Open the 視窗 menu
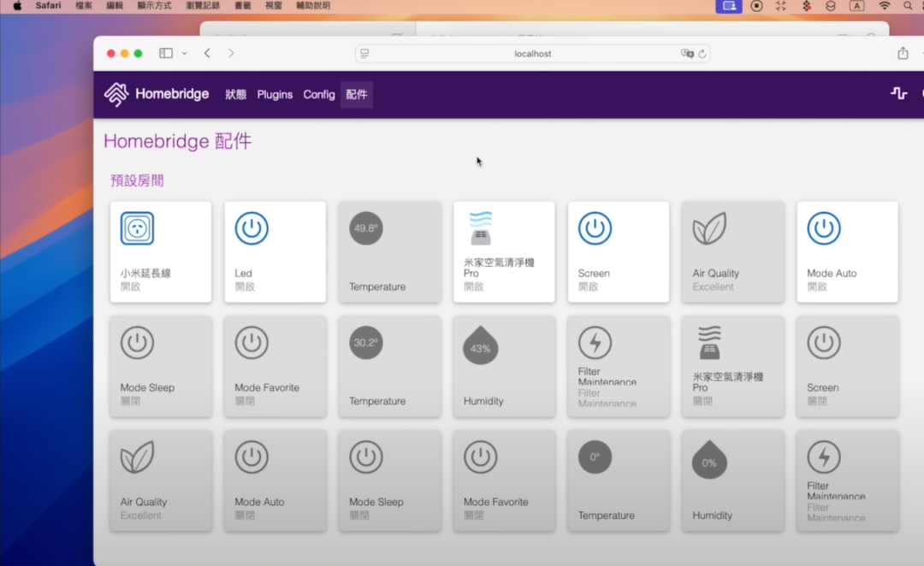Viewport: 924px width, 566px height. click(x=274, y=6)
